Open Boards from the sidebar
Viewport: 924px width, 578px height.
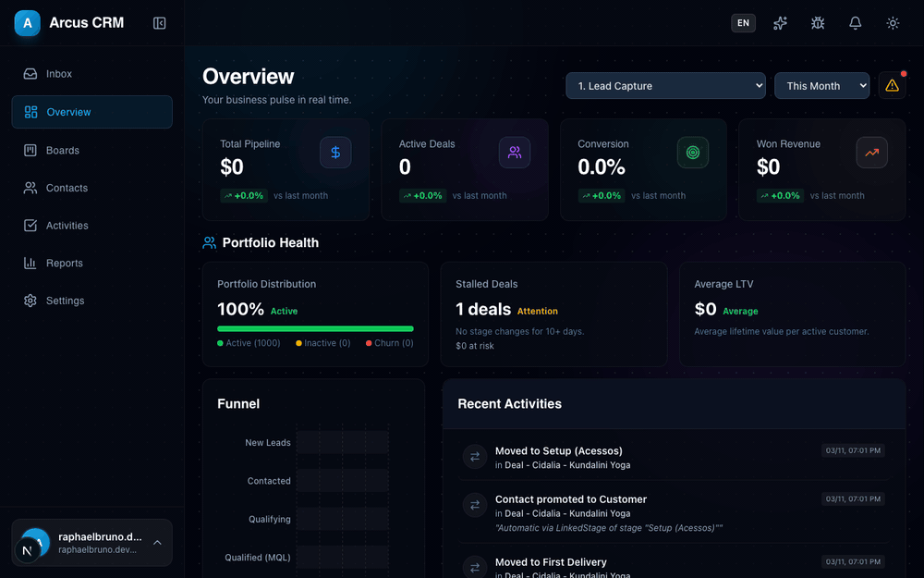63,150
